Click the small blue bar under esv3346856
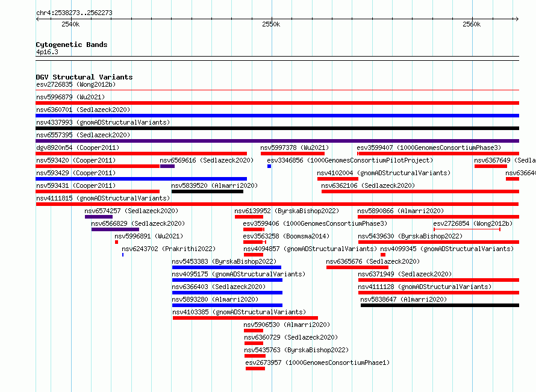The image size is (536, 392). (x=269, y=166)
